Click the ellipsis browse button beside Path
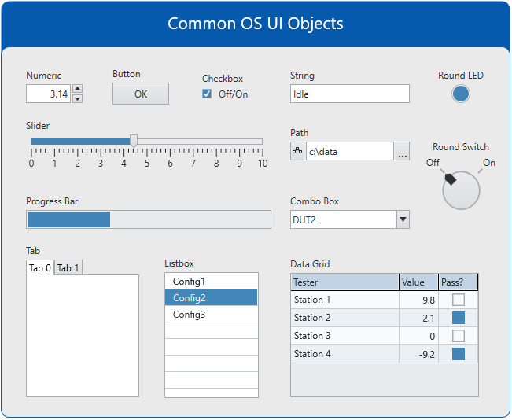 [403, 152]
